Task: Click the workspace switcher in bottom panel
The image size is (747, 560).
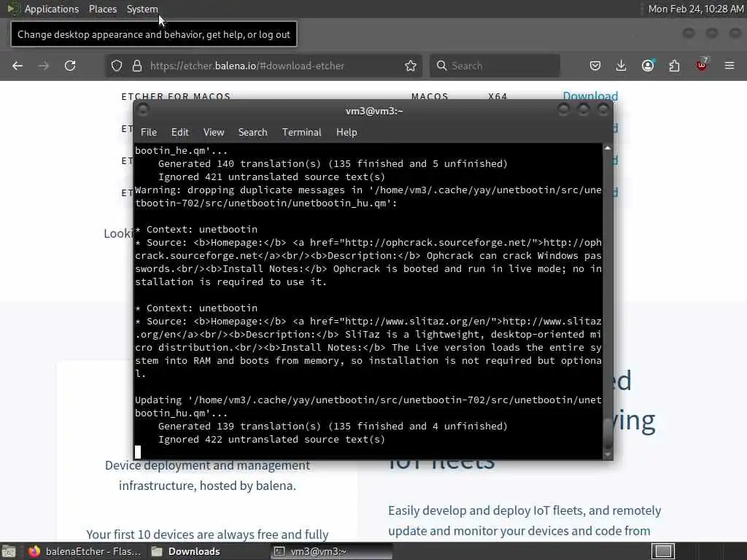Action: (663, 551)
